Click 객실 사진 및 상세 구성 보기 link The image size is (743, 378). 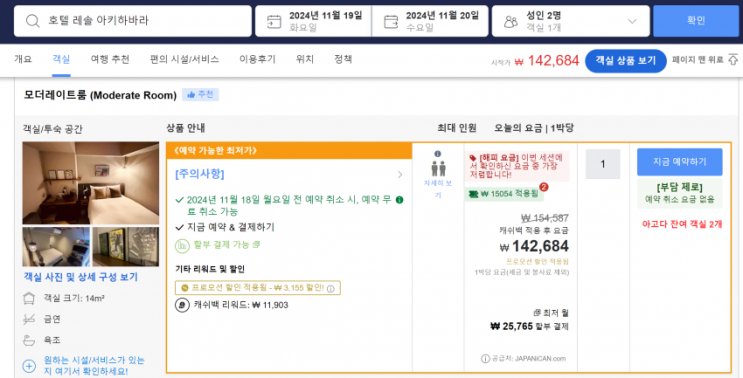tap(81, 277)
